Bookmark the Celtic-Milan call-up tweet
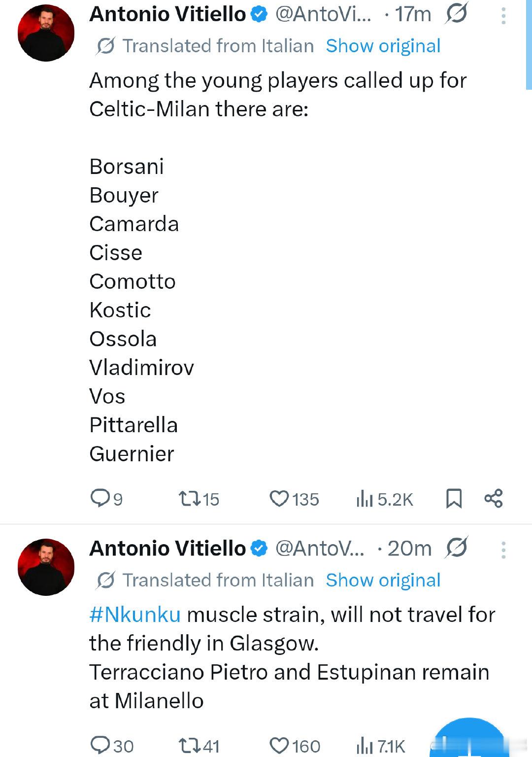Viewport: 532px width, 757px height. 454,498
